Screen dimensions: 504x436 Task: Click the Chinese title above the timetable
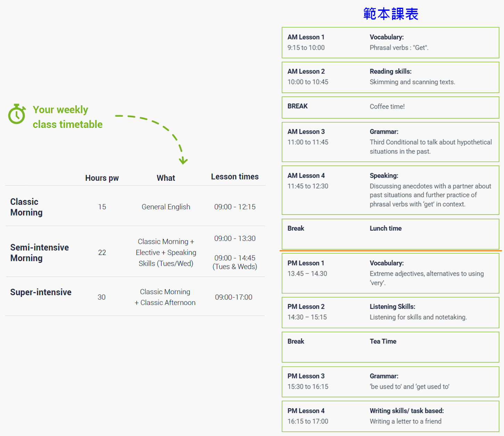[x=391, y=14]
